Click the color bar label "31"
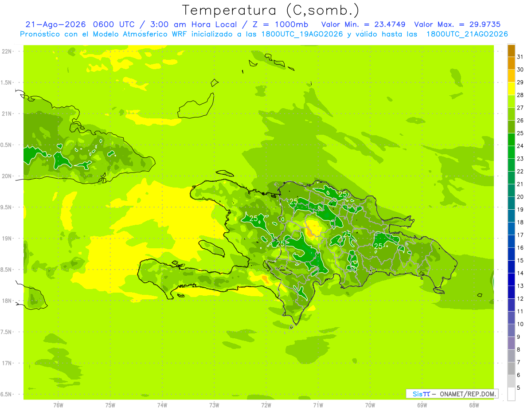This screenshot has width=532, height=411. (x=520, y=57)
